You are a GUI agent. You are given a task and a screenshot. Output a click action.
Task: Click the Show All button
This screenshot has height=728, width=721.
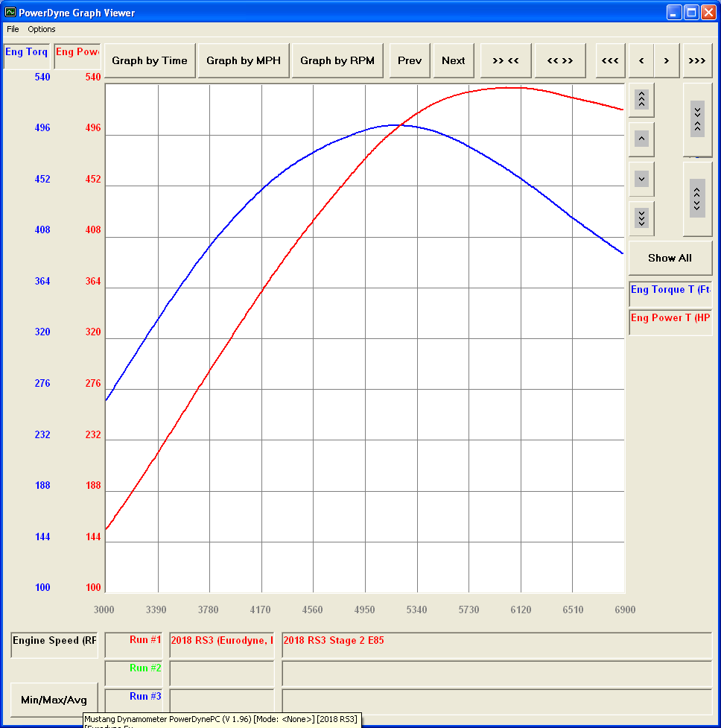pyautogui.click(x=670, y=258)
